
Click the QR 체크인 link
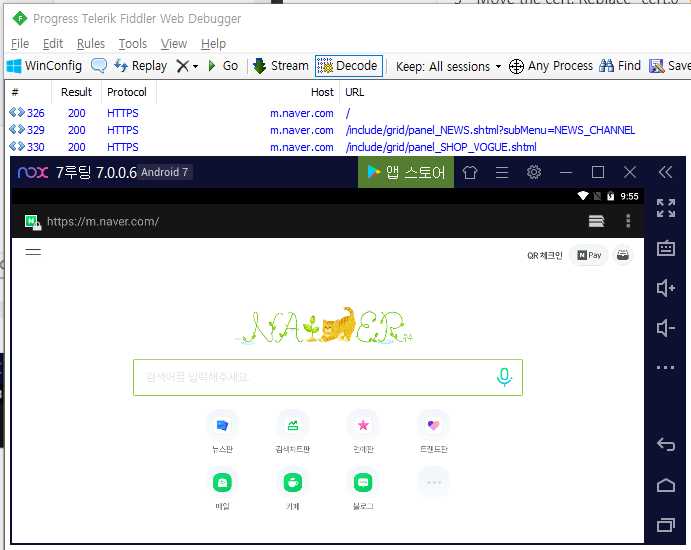(x=545, y=256)
